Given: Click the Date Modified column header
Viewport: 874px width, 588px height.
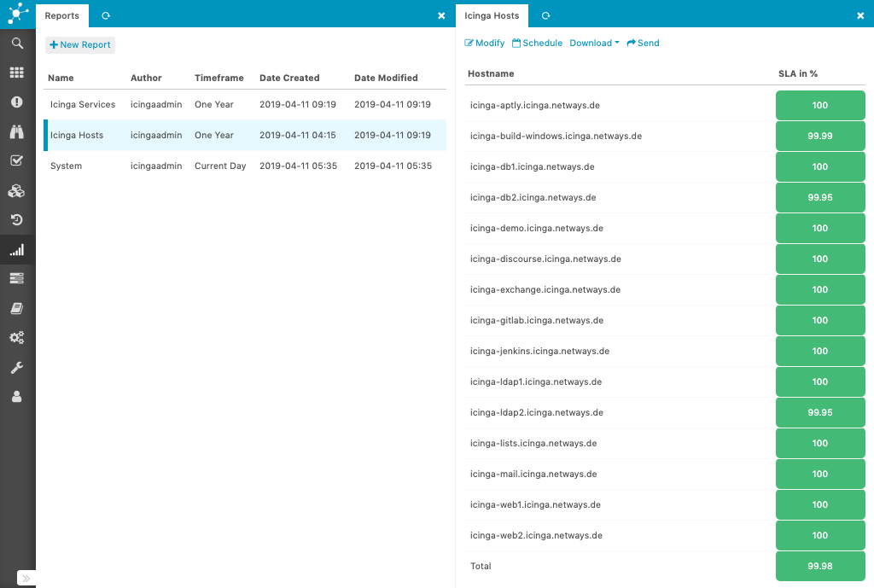Looking at the screenshot, I should pos(386,78).
